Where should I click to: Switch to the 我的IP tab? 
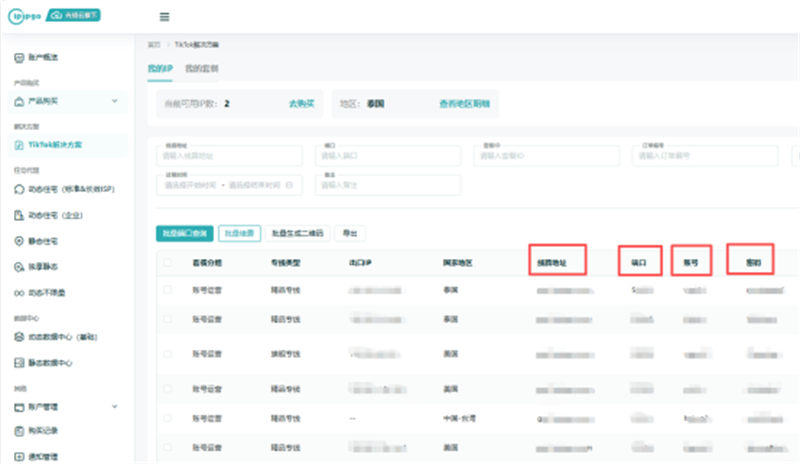pos(160,68)
